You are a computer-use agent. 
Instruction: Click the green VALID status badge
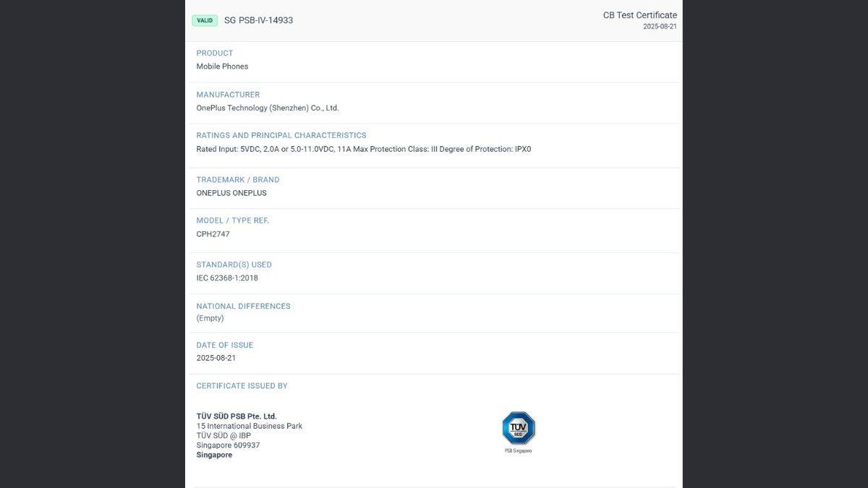[x=205, y=20]
